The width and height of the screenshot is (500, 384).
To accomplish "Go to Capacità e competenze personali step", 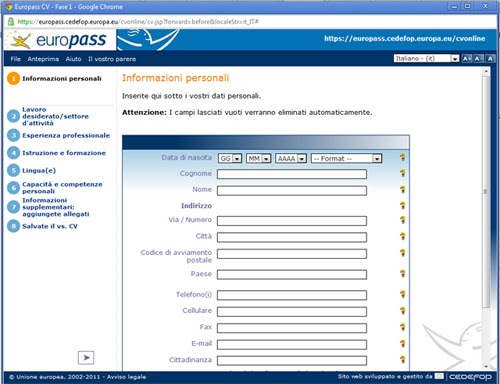I will 62,188.
